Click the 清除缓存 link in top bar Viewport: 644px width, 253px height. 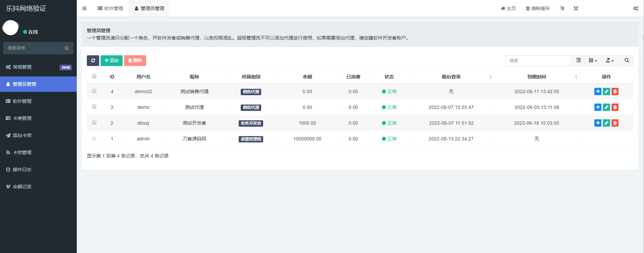click(x=538, y=8)
